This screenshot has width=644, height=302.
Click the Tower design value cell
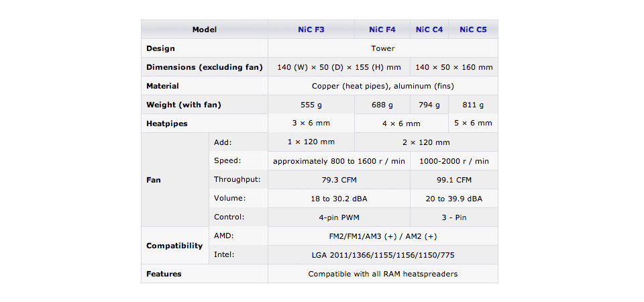tap(383, 48)
